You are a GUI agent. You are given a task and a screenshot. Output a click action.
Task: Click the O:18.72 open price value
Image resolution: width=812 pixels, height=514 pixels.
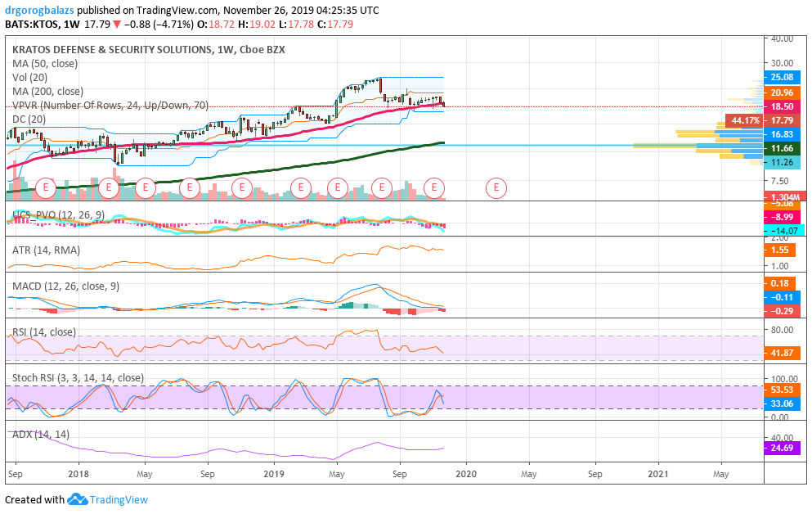[215, 25]
